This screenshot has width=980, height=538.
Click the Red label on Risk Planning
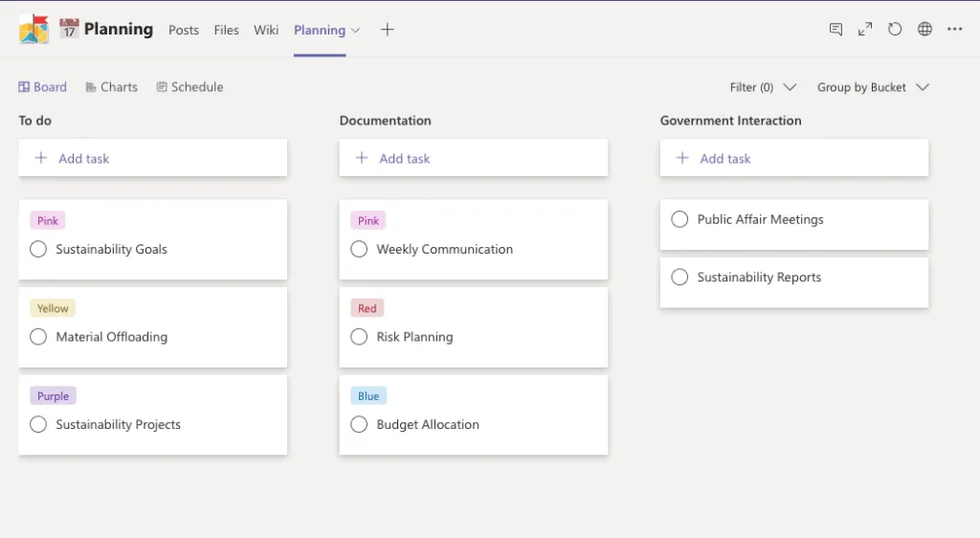[x=367, y=308]
